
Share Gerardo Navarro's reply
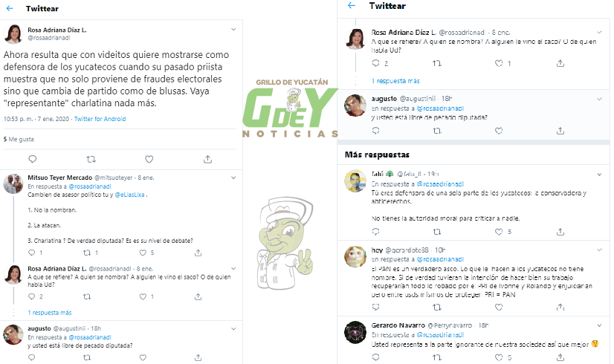560,357
